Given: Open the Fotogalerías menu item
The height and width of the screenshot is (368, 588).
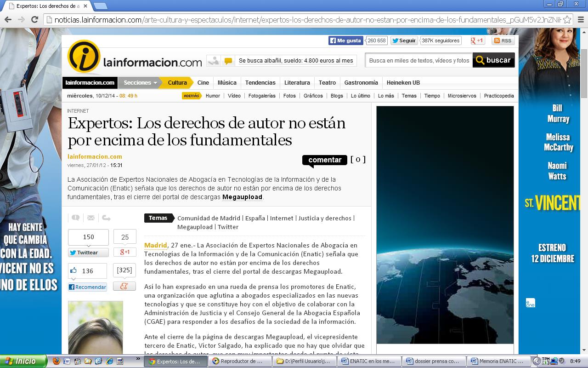Looking at the screenshot, I should [262, 96].
